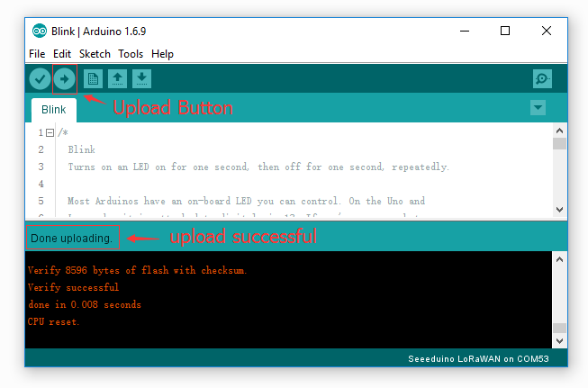Open the Edit menu
Image resolution: width=588 pixels, height=388 pixels.
(62, 54)
